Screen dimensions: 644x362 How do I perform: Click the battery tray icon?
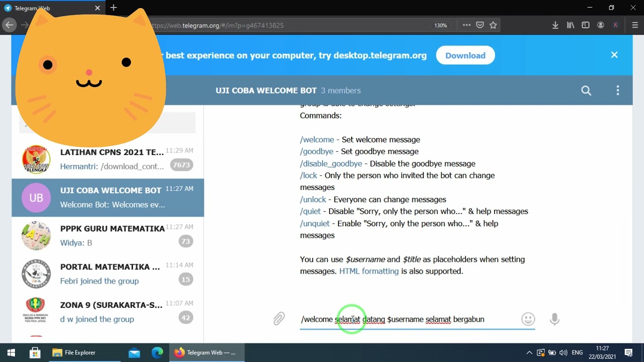552,352
